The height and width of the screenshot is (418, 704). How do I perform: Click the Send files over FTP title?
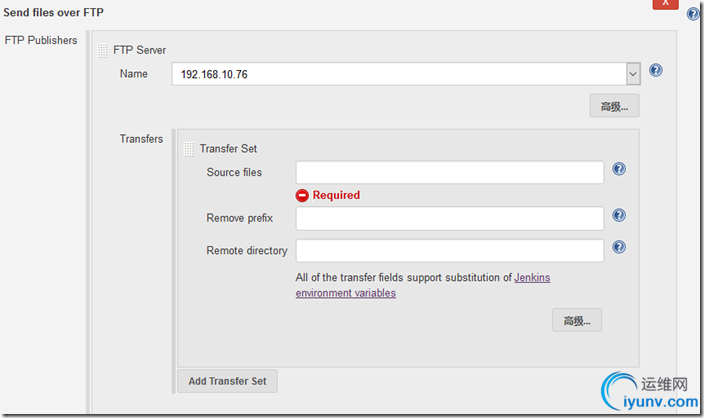(x=53, y=13)
